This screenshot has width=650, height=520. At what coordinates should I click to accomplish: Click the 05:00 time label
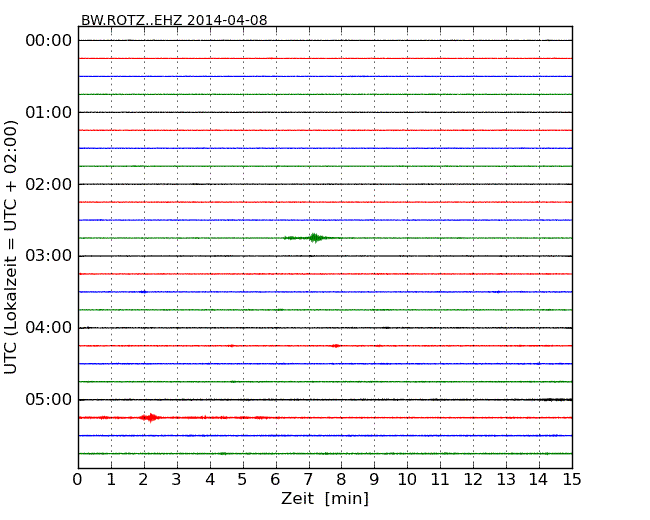(49, 399)
